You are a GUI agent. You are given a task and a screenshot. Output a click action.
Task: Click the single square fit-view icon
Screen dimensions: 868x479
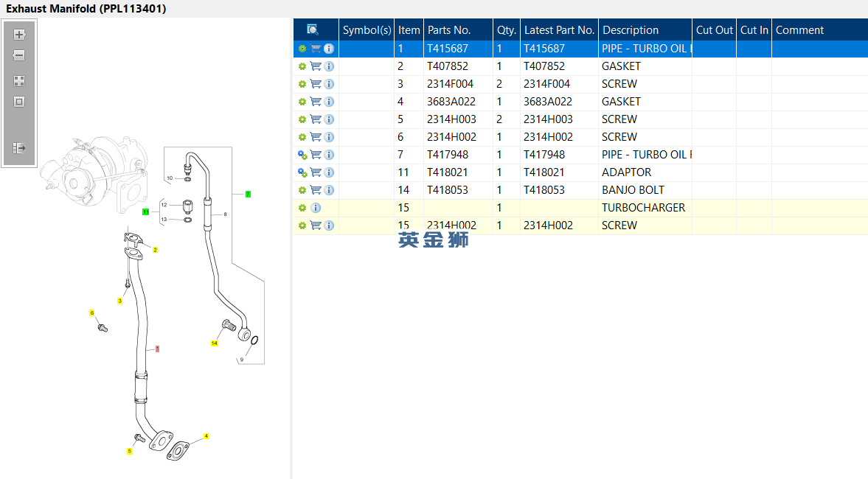click(x=19, y=102)
